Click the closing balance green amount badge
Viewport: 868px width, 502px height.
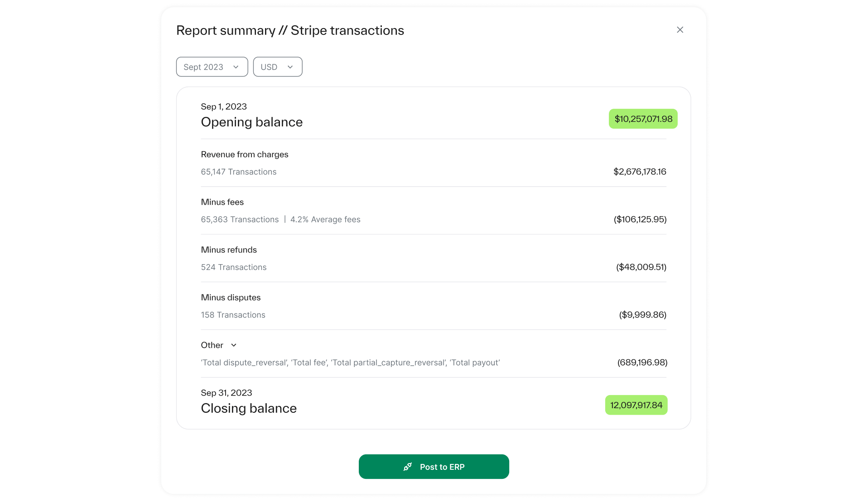pos(636,405)
